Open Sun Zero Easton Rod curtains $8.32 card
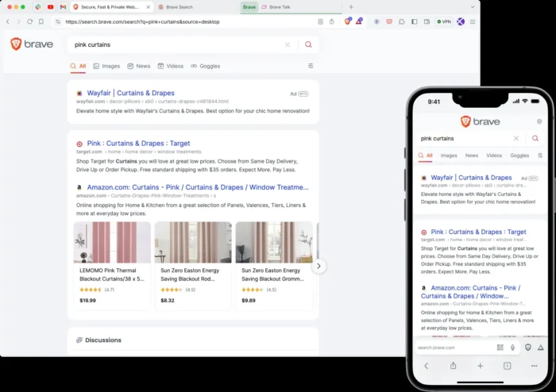Viewport: 556px width, 392px height. pyautogui.click(x=193, y=266)
